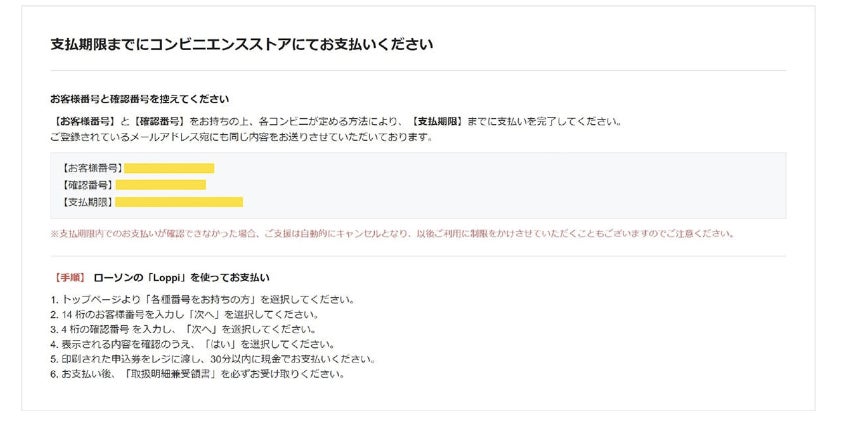Click step 6 about receiving 取扱明細兼受領書
The height and width of the screenshot is (434, 860).
tap(197, 374)
